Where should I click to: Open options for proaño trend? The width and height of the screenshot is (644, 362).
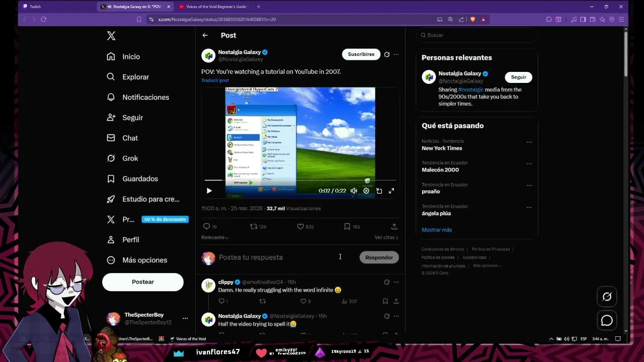pos(529,186)
